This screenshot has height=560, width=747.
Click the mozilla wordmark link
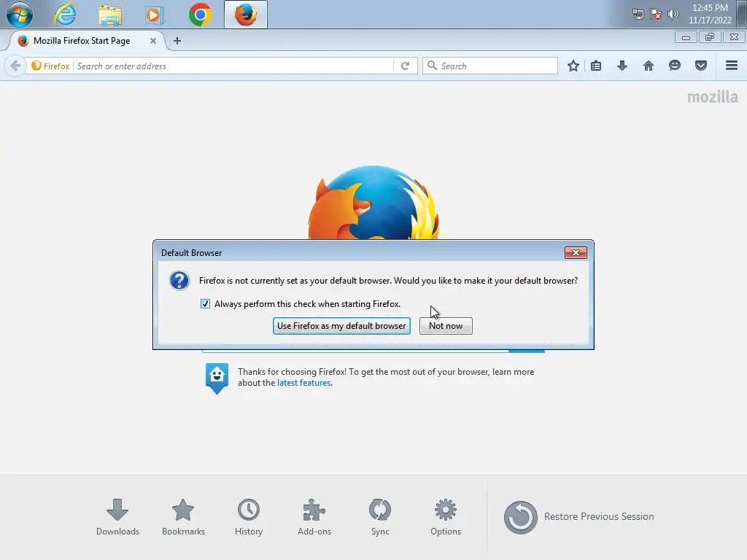tap(712, 97)
